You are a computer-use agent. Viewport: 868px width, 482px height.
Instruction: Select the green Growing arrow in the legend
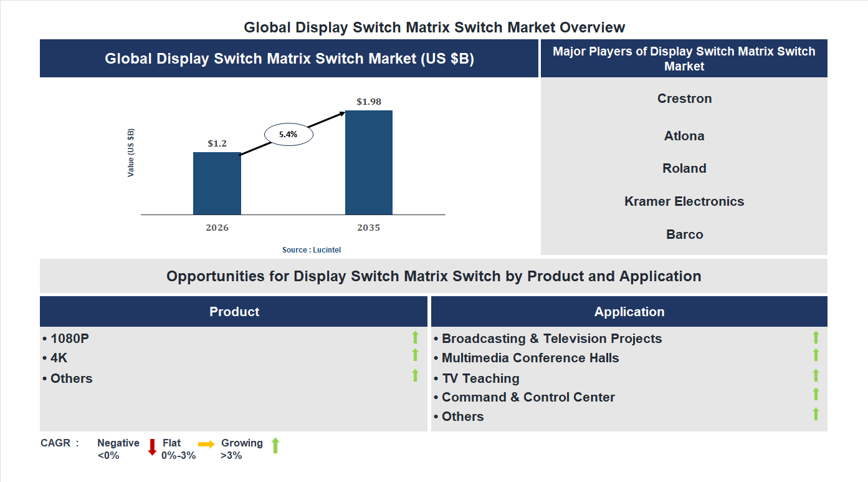[x=274, y=446]
